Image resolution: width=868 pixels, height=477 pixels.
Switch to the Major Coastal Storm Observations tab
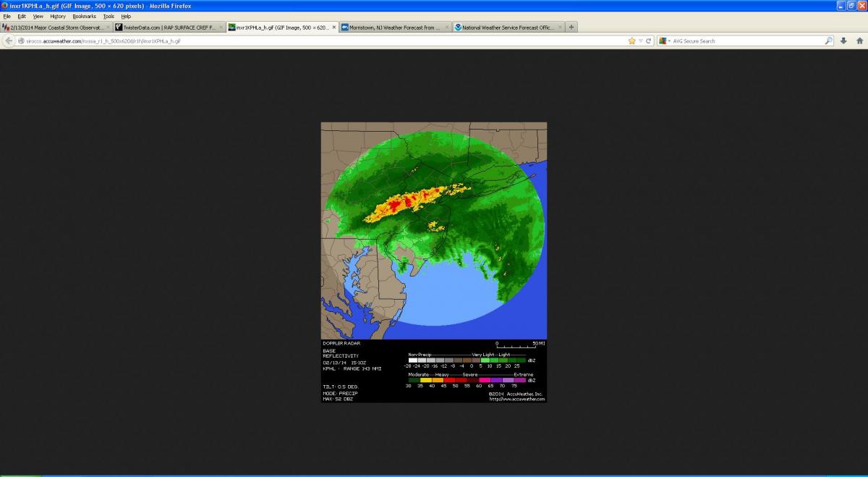(56, 28)
